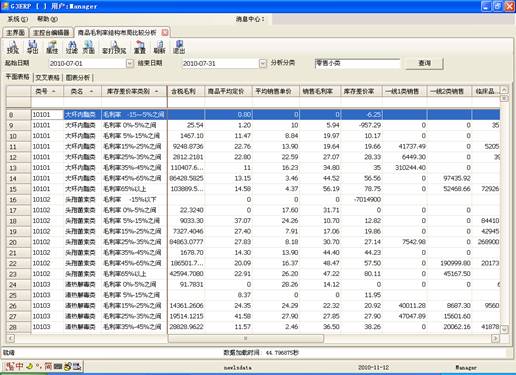Open the 套打预览 print preview icon

pyautogui.click(x=114, y=47)
